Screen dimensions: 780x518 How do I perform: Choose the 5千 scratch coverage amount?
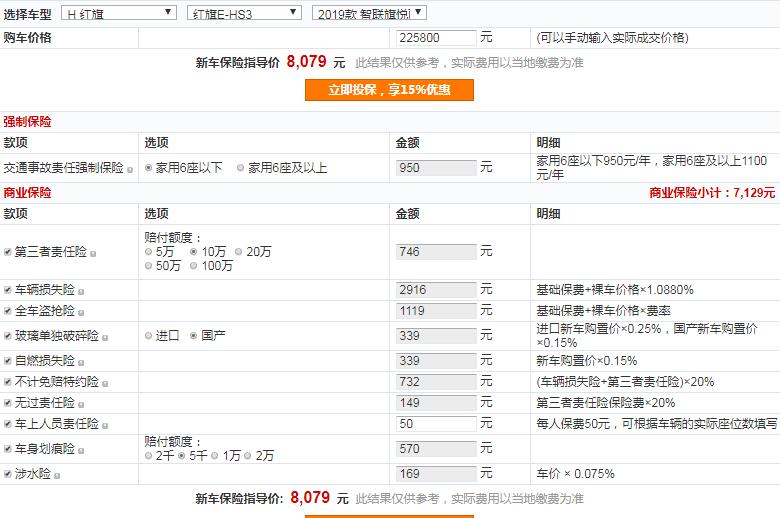point(182,456)
